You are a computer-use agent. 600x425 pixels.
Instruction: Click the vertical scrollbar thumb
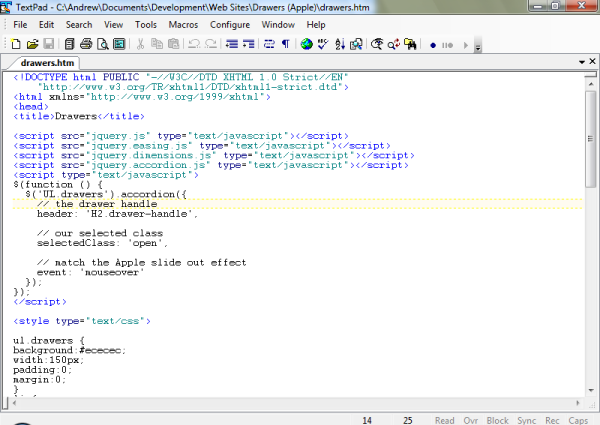[591, 138]
